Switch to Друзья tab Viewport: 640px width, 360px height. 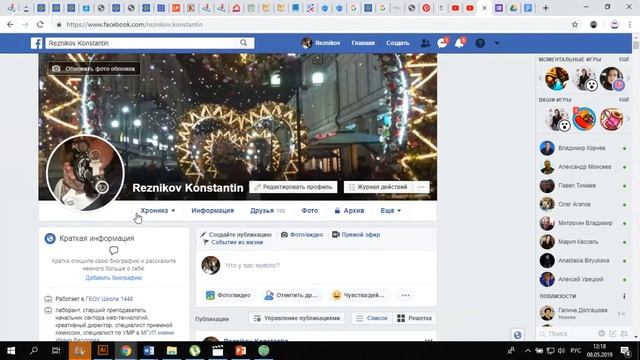(267, 211)
